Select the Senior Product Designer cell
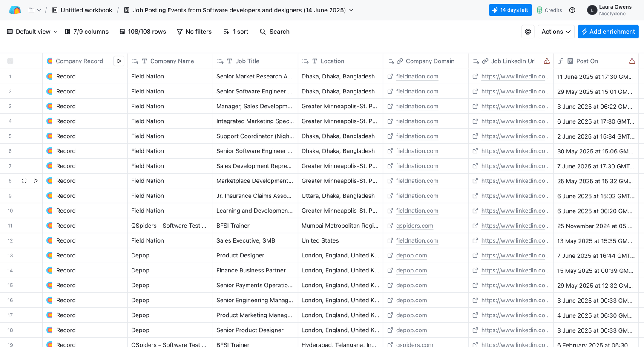This screenshot has width=644, height=347. (x=255, y=330)
